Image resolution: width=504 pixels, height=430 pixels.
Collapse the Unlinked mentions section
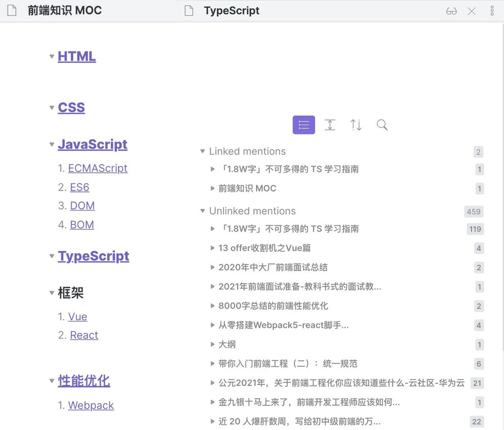[x=202, y=211]
